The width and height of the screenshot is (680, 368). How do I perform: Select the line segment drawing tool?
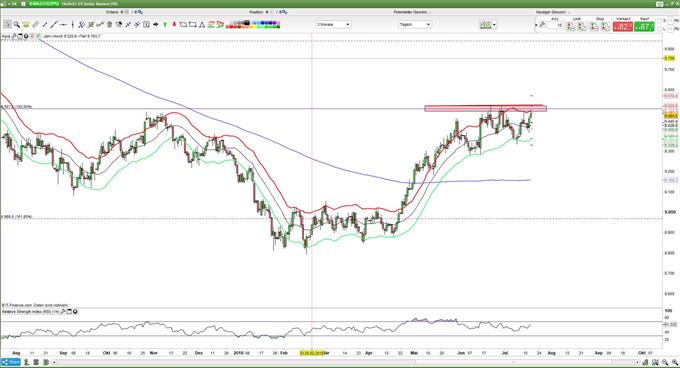[45, 25]
